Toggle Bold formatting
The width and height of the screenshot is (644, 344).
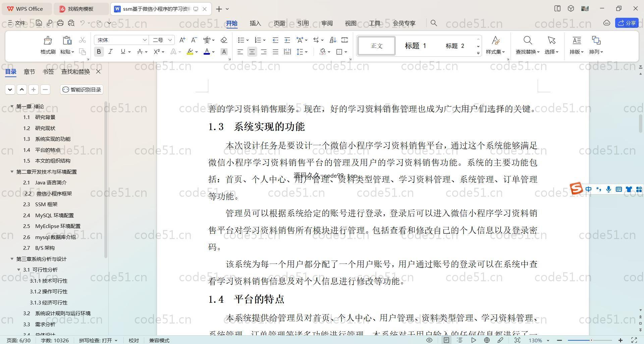99,52
